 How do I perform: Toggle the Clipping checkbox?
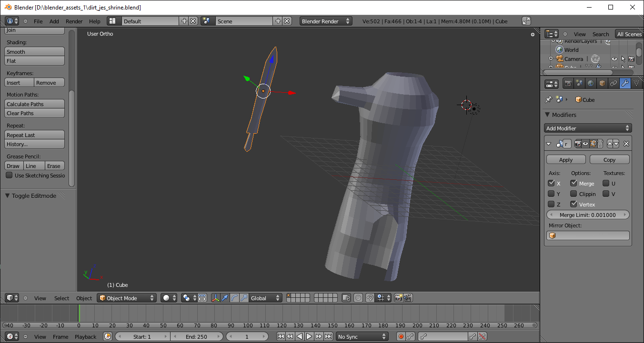tap(574, 194)
